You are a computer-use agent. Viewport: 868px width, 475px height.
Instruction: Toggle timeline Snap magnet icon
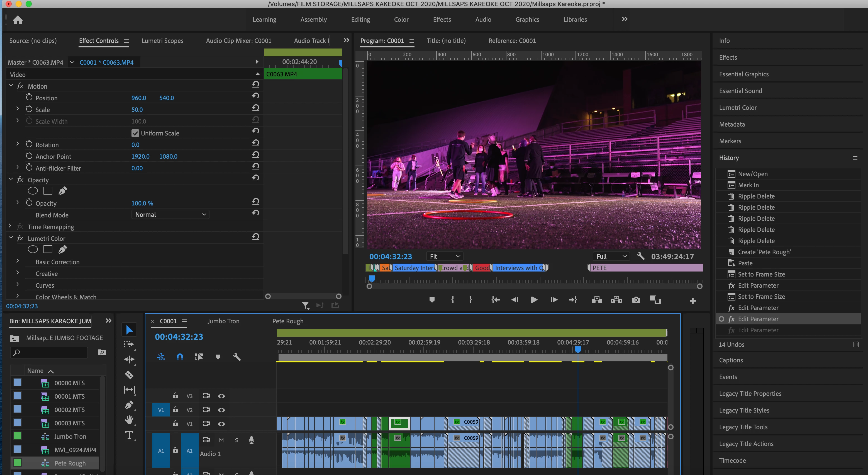coord(180,357)
